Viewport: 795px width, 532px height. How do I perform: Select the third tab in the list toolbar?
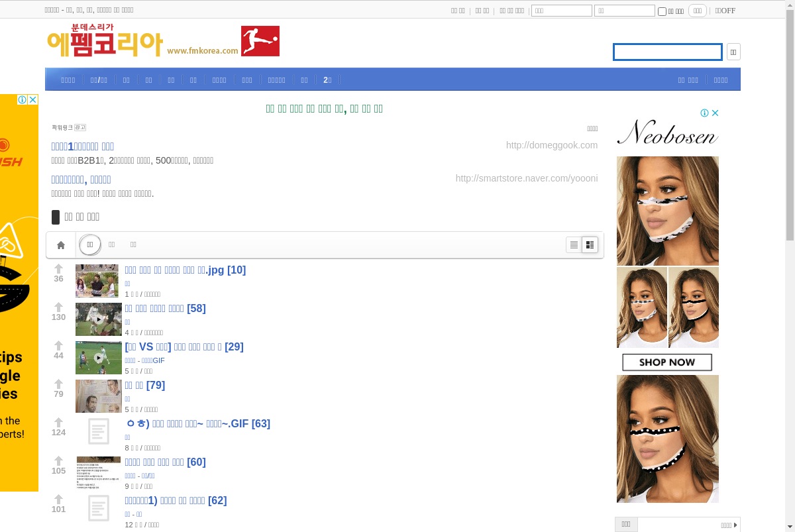pos(133,245)
